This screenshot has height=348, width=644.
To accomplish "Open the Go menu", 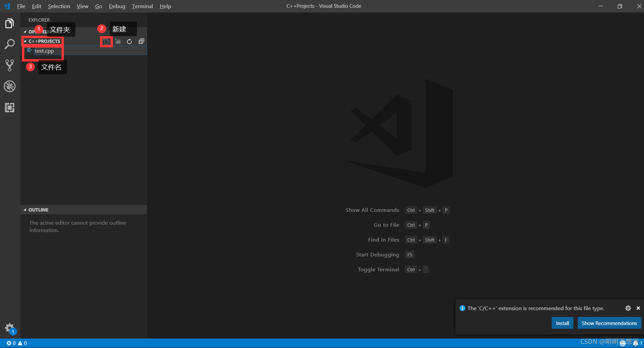I will (x=98, y=6).
